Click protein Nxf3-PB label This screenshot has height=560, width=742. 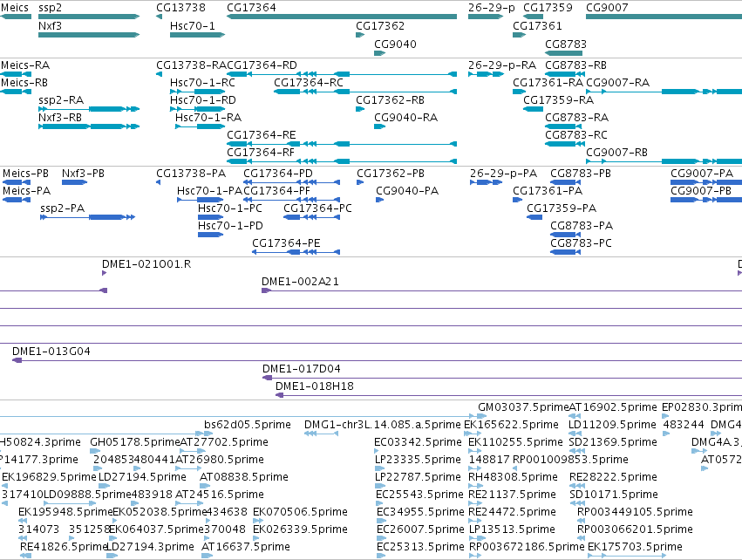click(x=84, y=174)
